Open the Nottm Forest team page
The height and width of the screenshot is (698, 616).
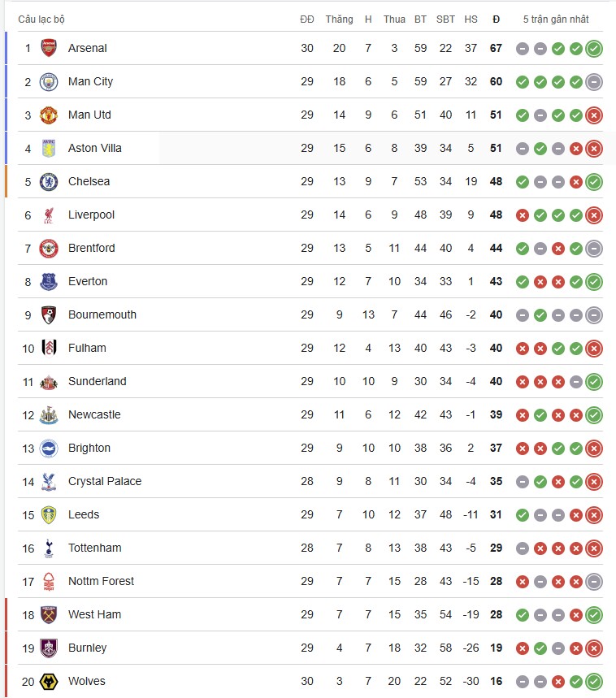coord(101,581)
